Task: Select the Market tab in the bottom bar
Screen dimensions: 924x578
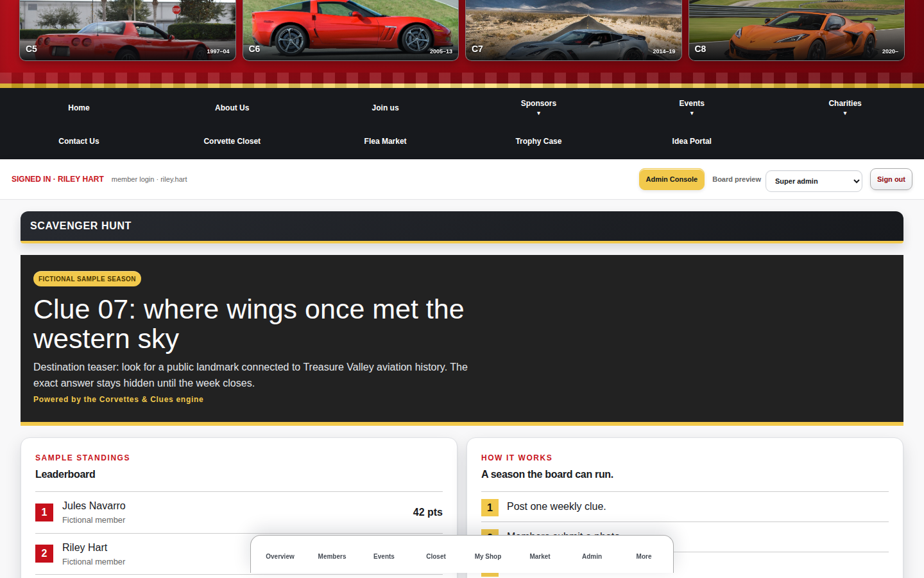Action: [x=540, y=556]
